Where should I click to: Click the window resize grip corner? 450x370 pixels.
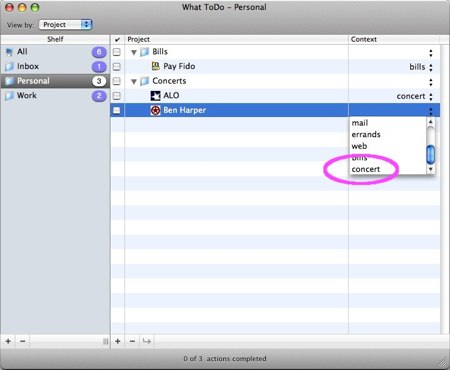coord(443,362)
